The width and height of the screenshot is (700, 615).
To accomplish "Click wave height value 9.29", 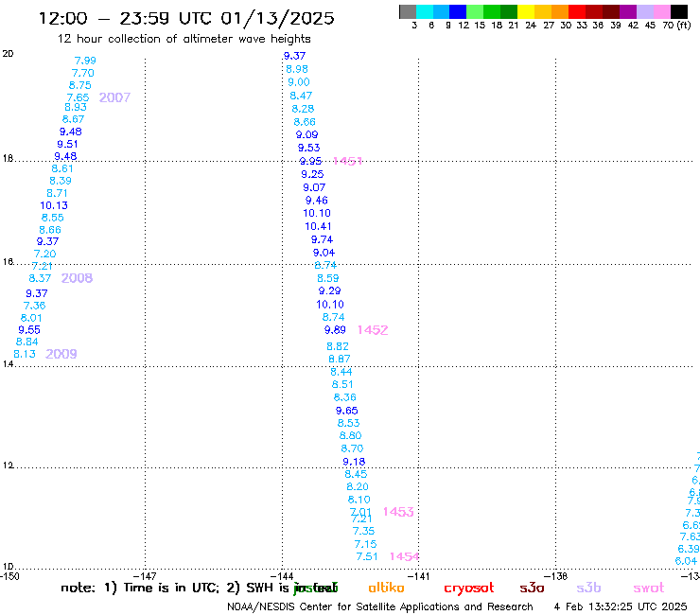I will pyautogui.click(x=330, y=290).
